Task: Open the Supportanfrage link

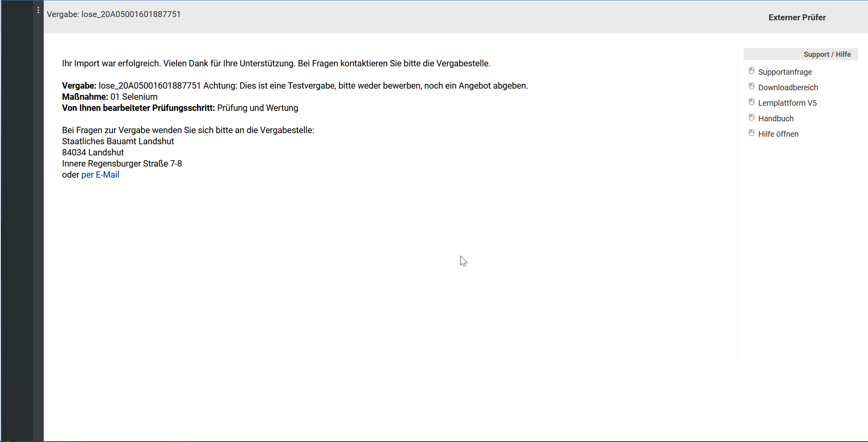Action: pyautogui.click(x=785, y=72)
